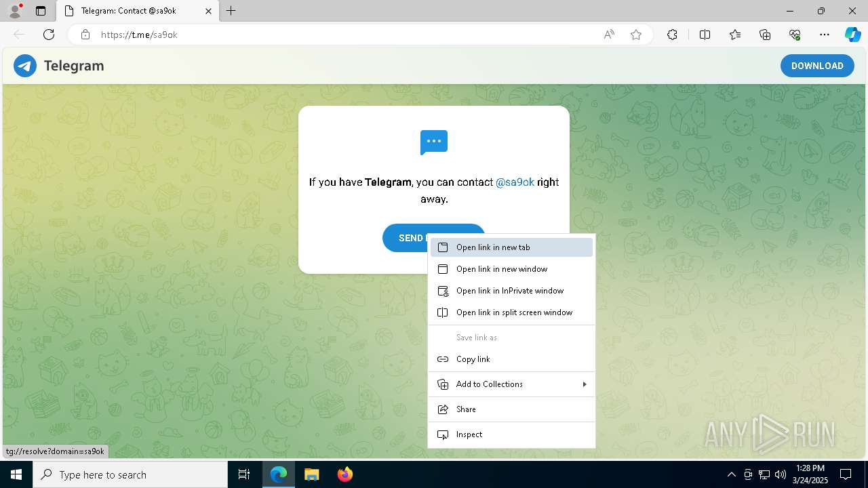Open Favorites list toolbar icon
The width and height of the screenshot is (868, 488).
click(735, 35)
